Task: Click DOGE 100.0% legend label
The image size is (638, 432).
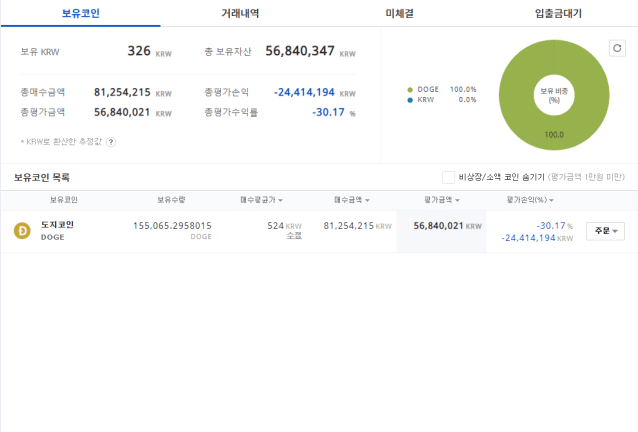Action: point(447,89)
